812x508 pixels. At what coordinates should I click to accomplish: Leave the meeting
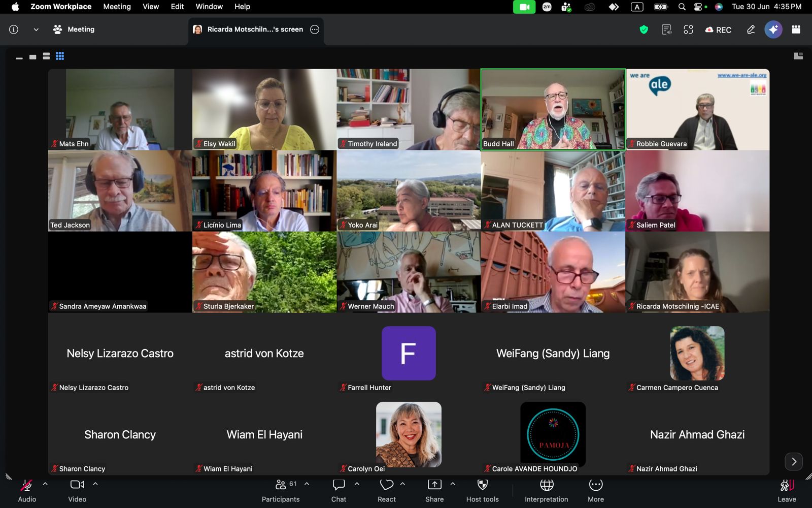787,490
